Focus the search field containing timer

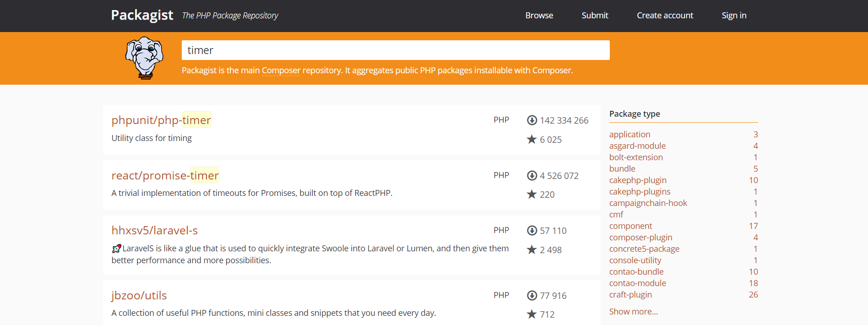395,50
